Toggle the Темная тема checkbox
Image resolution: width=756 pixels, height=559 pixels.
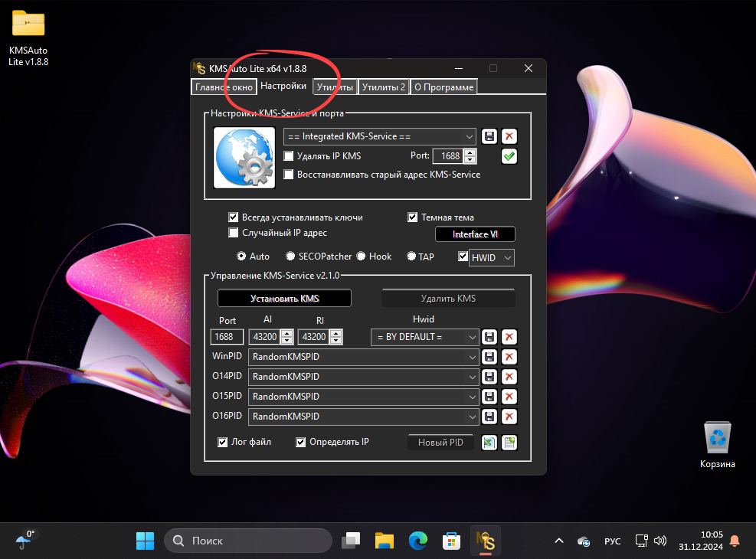(413, 217)
